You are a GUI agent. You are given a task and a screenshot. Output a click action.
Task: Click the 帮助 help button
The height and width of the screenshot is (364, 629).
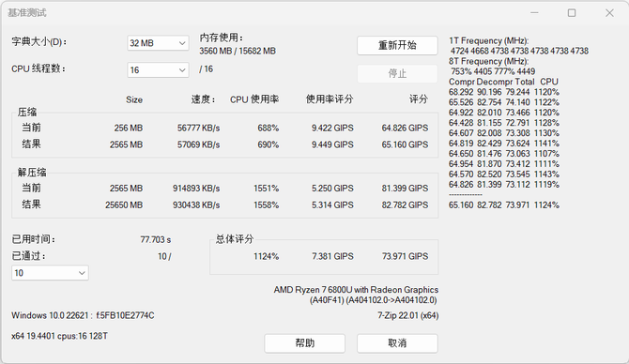coord(304,343)
